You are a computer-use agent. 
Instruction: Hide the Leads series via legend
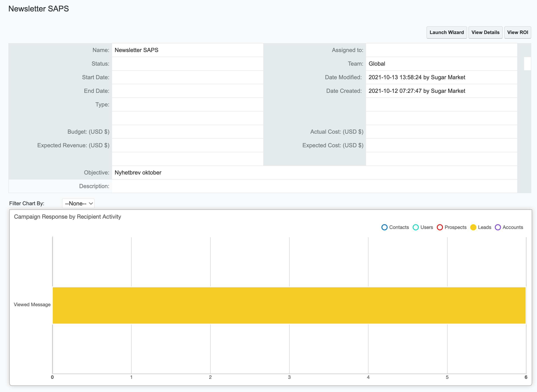[473, 227]
